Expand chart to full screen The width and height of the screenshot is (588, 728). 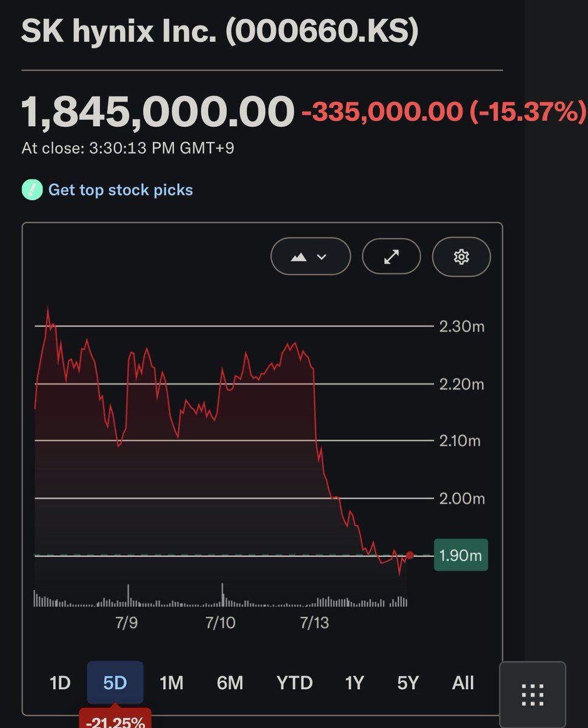tap(391, 257)
